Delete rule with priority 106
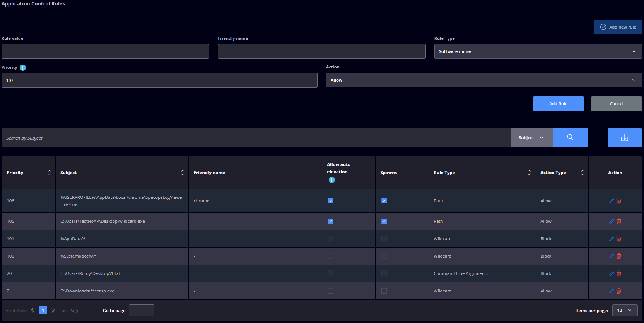The width and height of the screenshot is (644, 323). [x=619, y=201]
